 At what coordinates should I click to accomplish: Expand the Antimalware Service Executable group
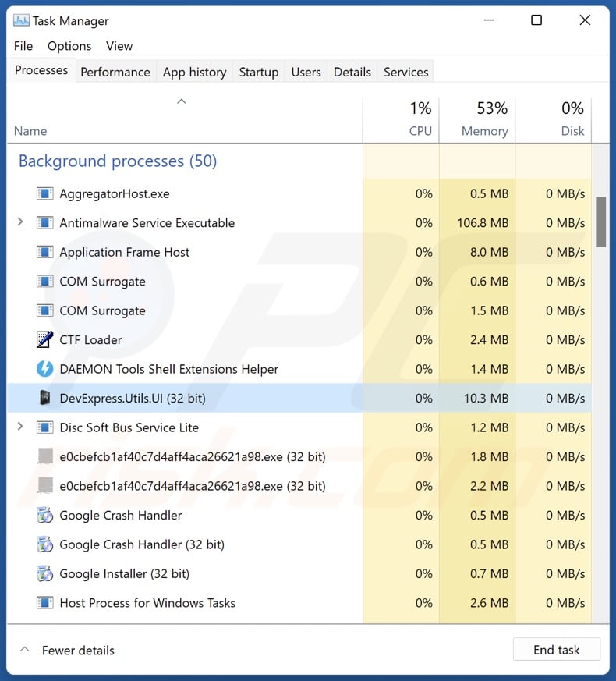coord(20,222)
